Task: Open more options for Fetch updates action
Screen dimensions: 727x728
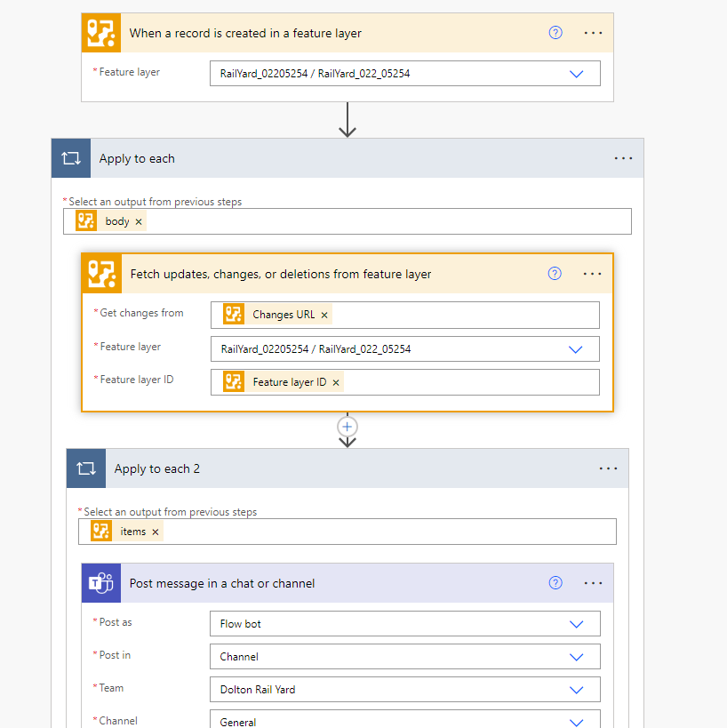Action: click(592, 274)
